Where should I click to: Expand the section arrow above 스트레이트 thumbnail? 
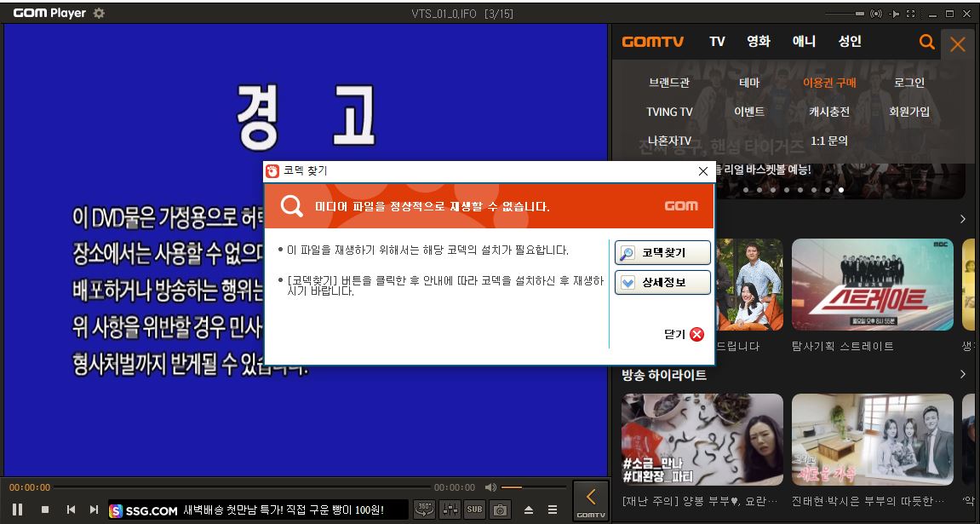point(962,219)
